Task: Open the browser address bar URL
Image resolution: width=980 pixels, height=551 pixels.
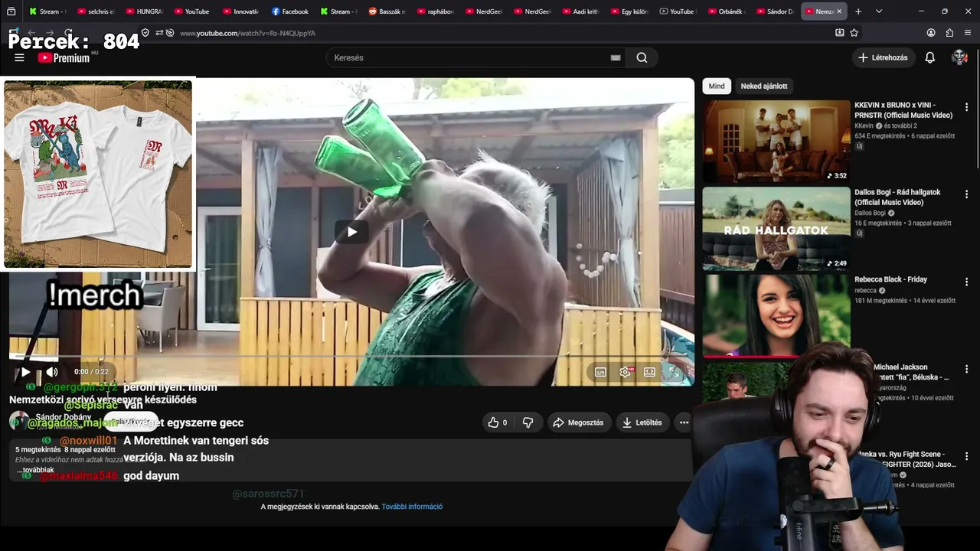Action: [x=247, y=33]
